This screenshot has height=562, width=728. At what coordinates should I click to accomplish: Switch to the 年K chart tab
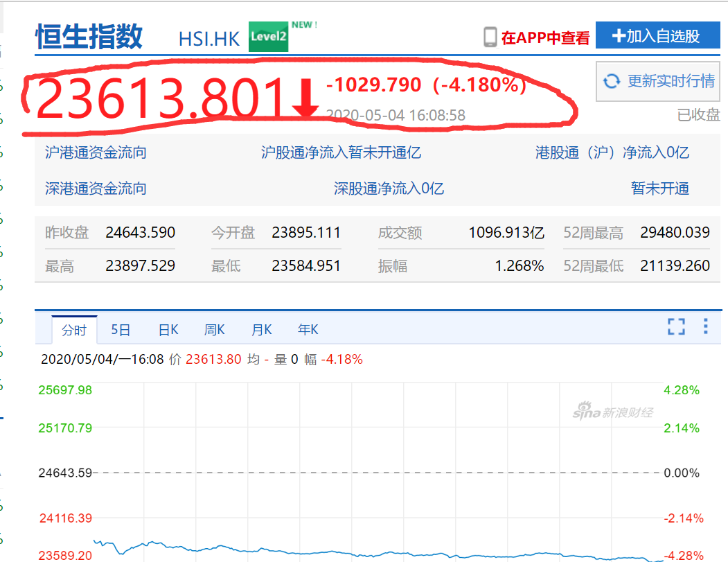coord(308,330)
